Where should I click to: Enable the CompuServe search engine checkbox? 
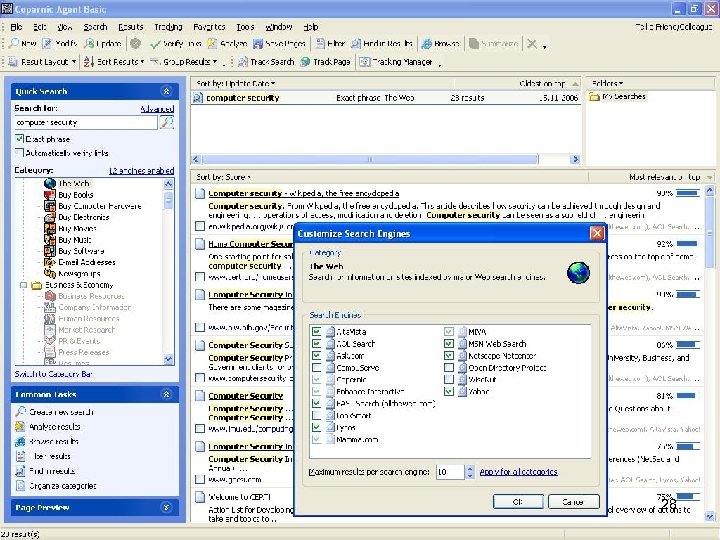317,368
